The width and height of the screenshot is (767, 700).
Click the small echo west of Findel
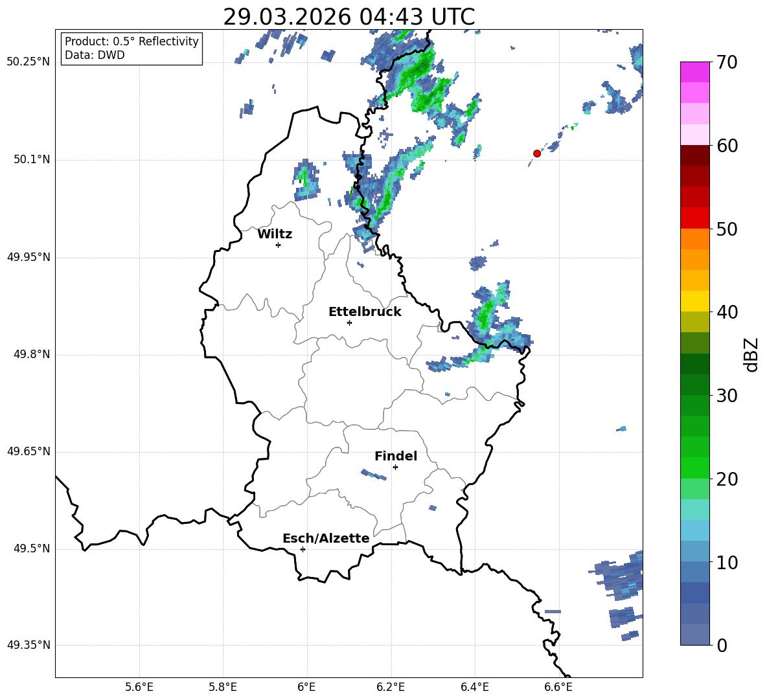click(x=374, y=474)
